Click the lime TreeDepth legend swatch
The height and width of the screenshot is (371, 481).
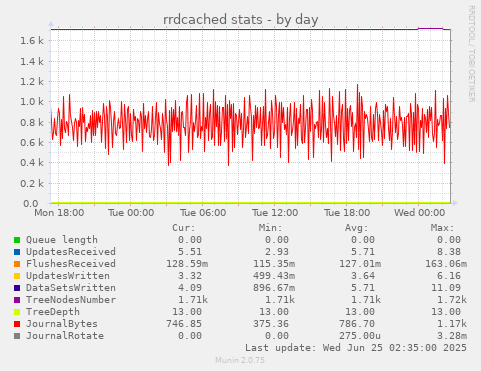17,312
